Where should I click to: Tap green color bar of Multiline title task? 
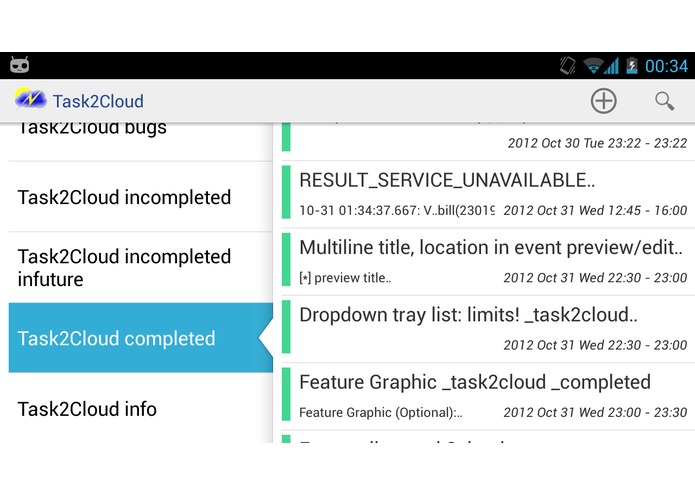286,259
